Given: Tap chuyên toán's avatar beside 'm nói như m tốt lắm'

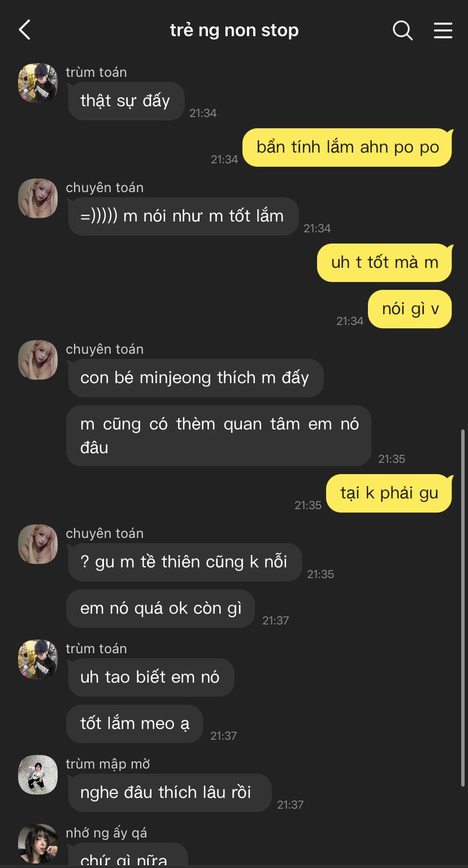Looking at the screenshot, I should (38, 198).
